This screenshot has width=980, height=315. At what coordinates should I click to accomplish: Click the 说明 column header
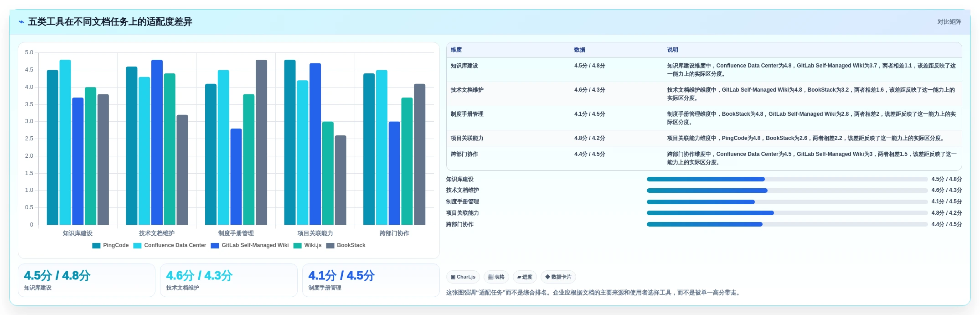click(x=673, y=50)
